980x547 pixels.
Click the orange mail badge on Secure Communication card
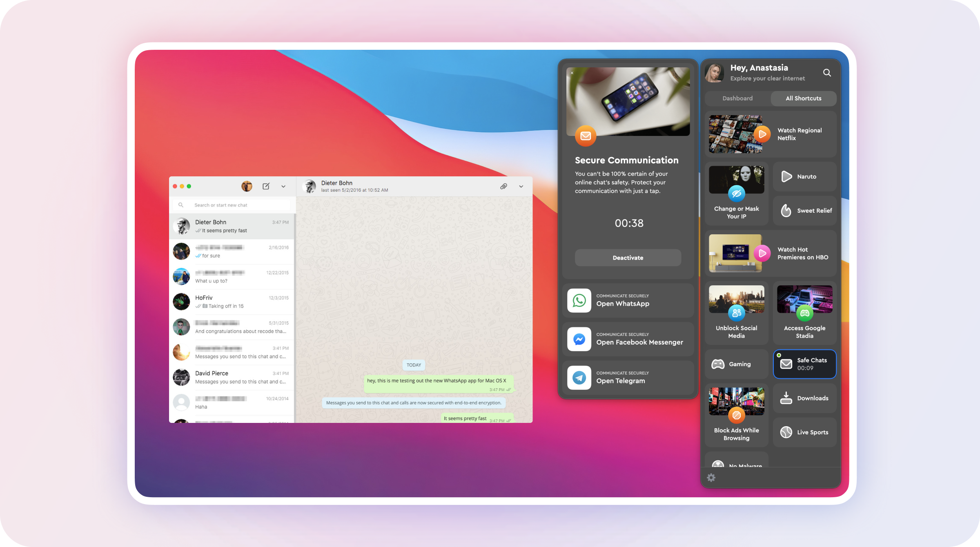pos(586,136)
